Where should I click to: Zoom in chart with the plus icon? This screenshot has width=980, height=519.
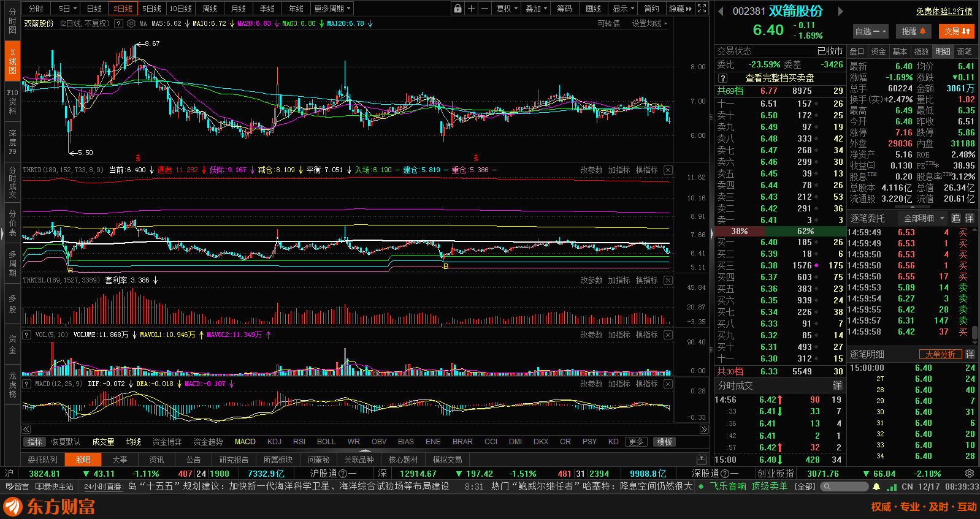point(471,9)
